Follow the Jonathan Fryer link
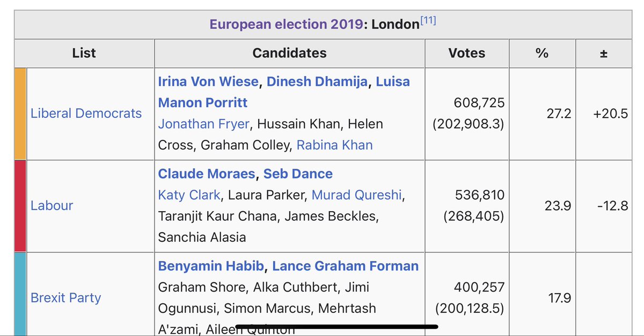This screenshot has height=336, width=644. tap(203, 124)
